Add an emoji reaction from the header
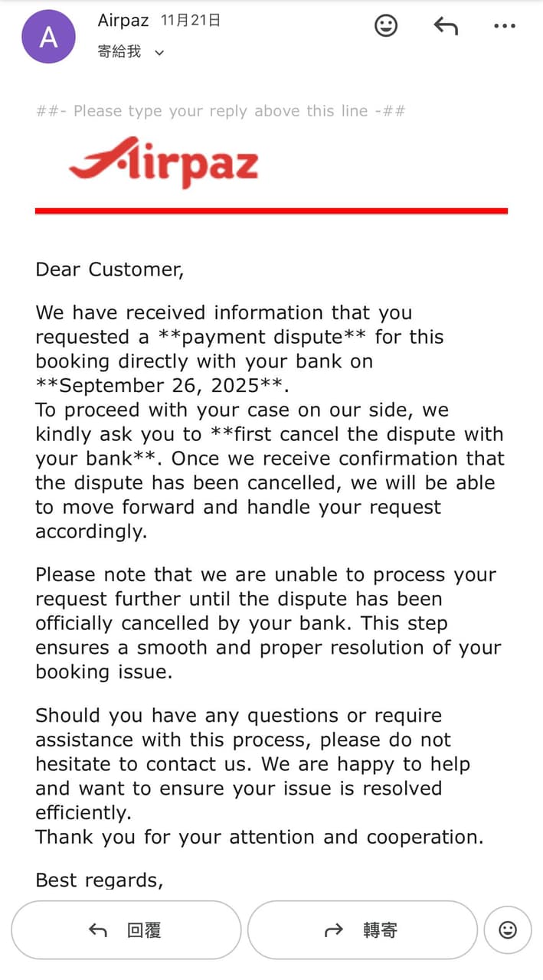Viewport: 543px width, 980px height. pos(386,26)
